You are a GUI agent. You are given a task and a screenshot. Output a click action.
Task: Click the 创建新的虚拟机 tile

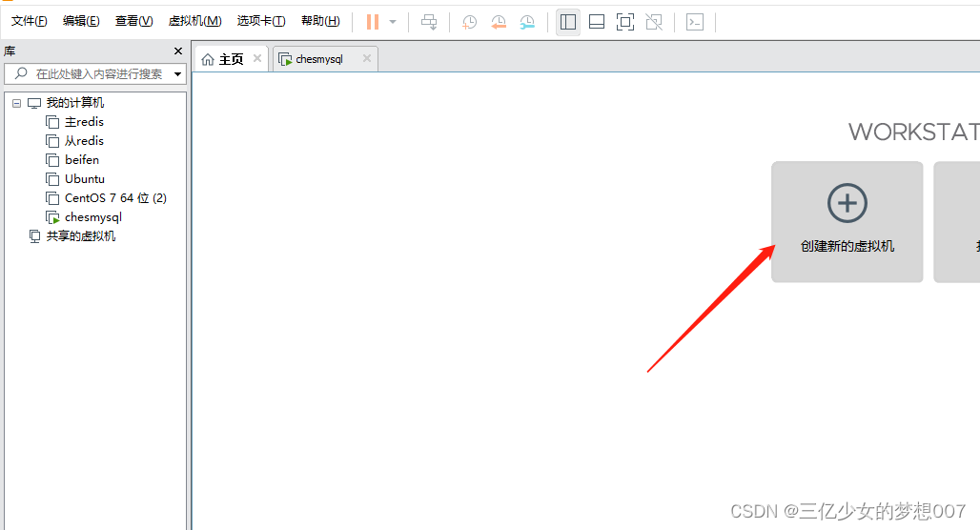click(x=847, y=222)
